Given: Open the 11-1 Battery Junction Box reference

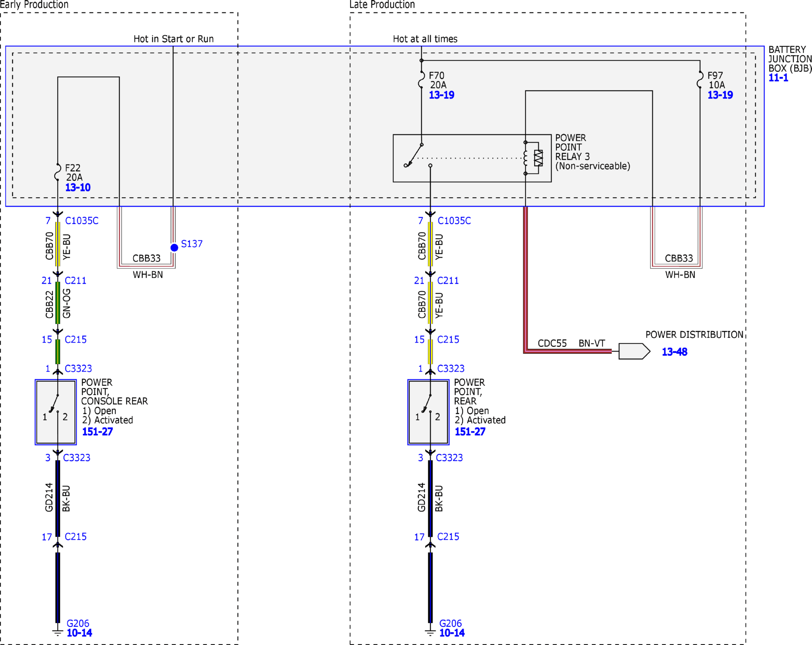Looking at the screenshot, I should (x=778, y=78).
